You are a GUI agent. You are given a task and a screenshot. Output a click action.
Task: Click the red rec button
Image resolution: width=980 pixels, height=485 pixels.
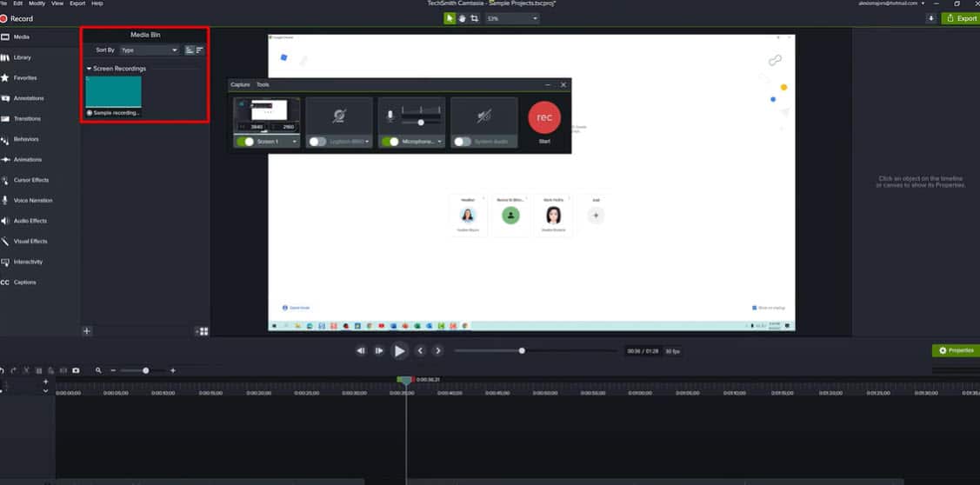tap(544, 117)
